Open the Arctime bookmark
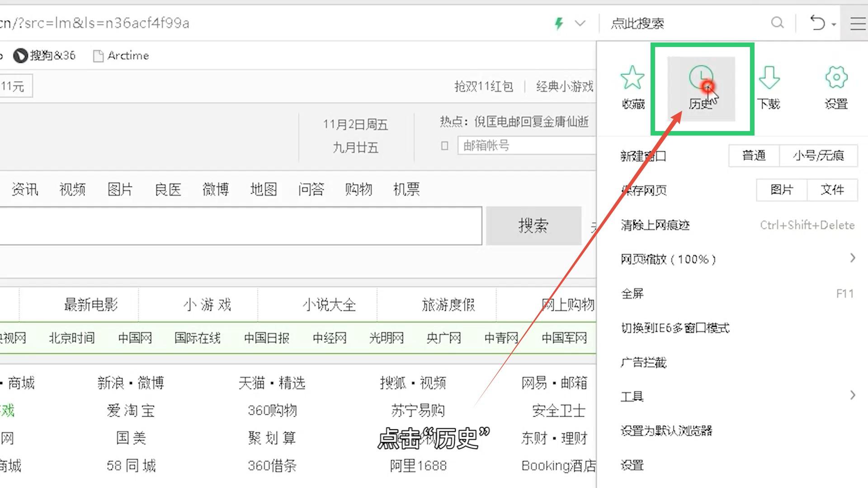868x488 pixels. 121,56
